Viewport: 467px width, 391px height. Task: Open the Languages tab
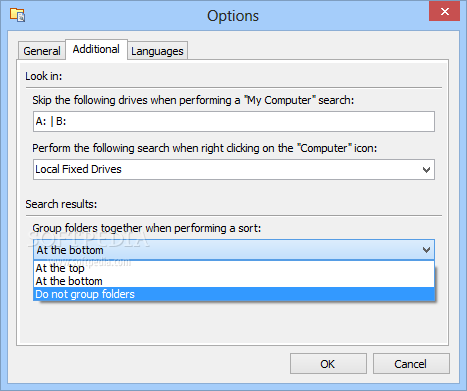(157, 51)
